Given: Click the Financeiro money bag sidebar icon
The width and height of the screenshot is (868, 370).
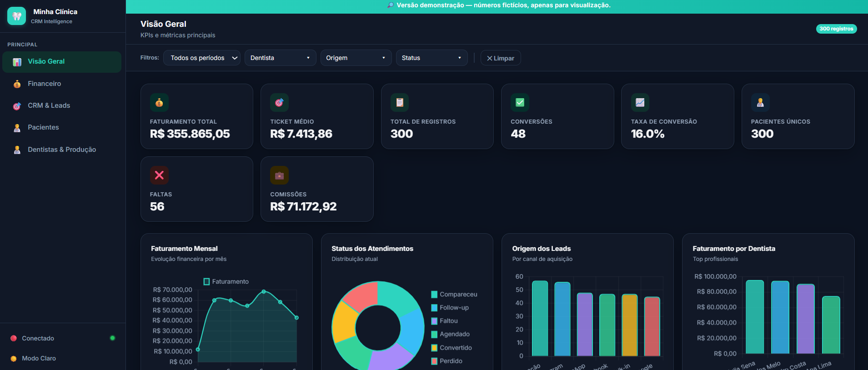Looking at the screenshot, I should pyautogui.click(x=17, y=84).
